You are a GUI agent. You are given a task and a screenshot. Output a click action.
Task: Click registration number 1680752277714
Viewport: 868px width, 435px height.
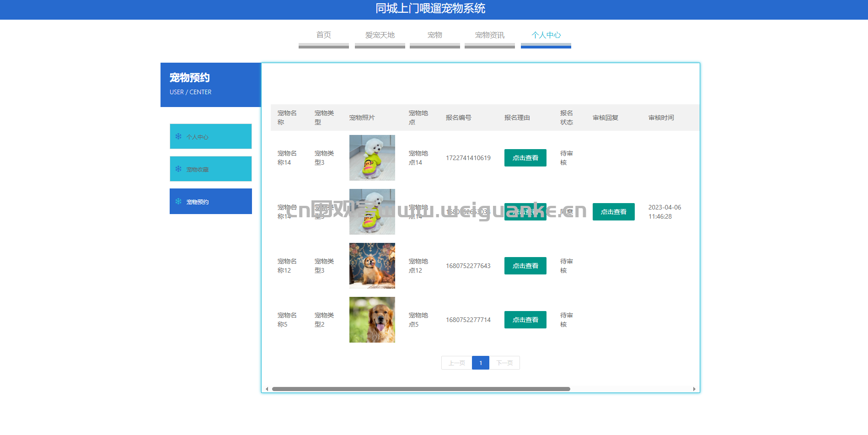coord(468,320)
